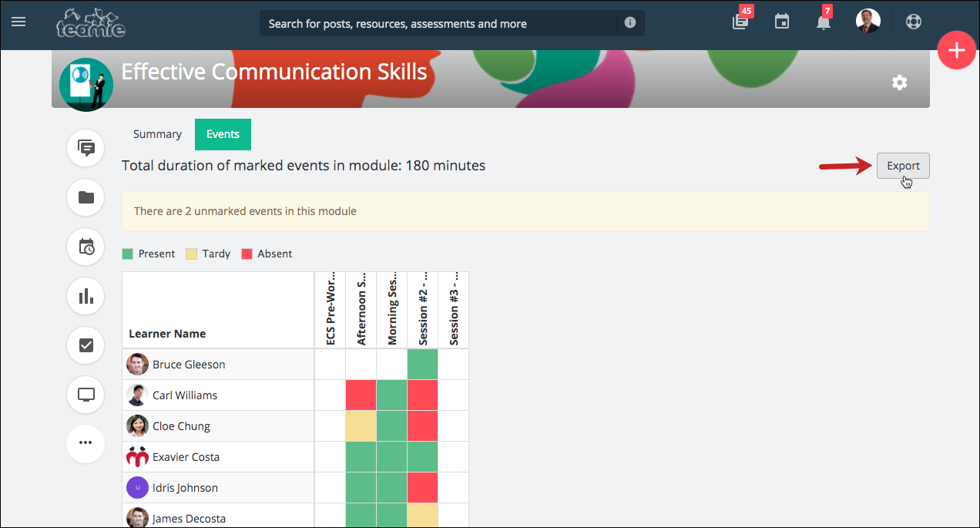Click the Session #2 column header
This screenshot has height=528, width=980.
pos(423,309)
